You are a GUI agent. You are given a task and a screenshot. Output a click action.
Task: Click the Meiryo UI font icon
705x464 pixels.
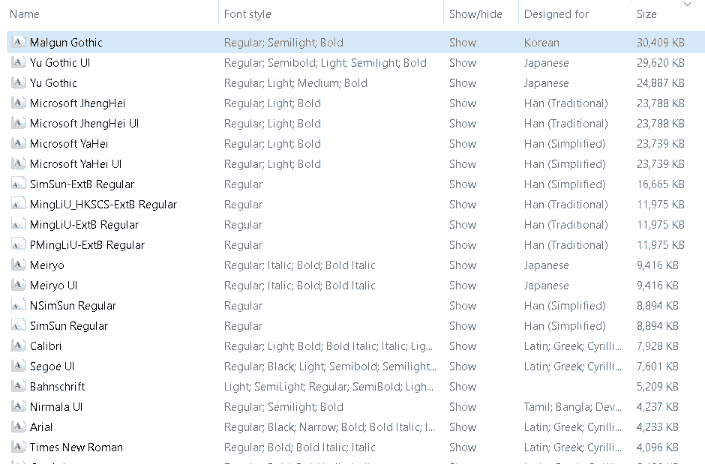[x=18, y=285]
